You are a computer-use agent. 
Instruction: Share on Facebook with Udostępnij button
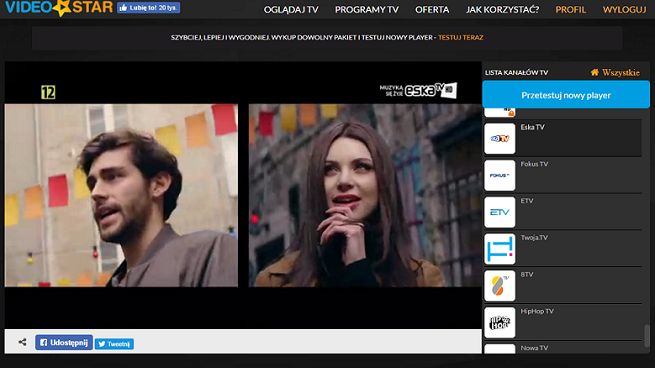pos(64,343)
